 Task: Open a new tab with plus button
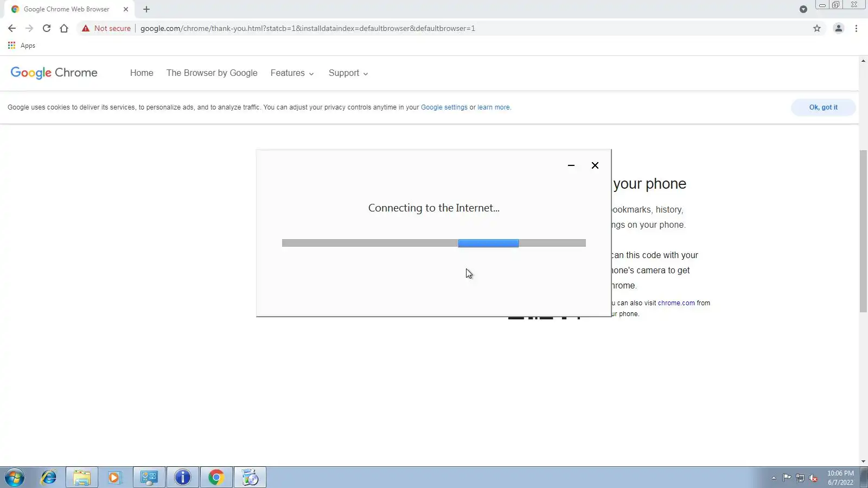click(146, 9)
